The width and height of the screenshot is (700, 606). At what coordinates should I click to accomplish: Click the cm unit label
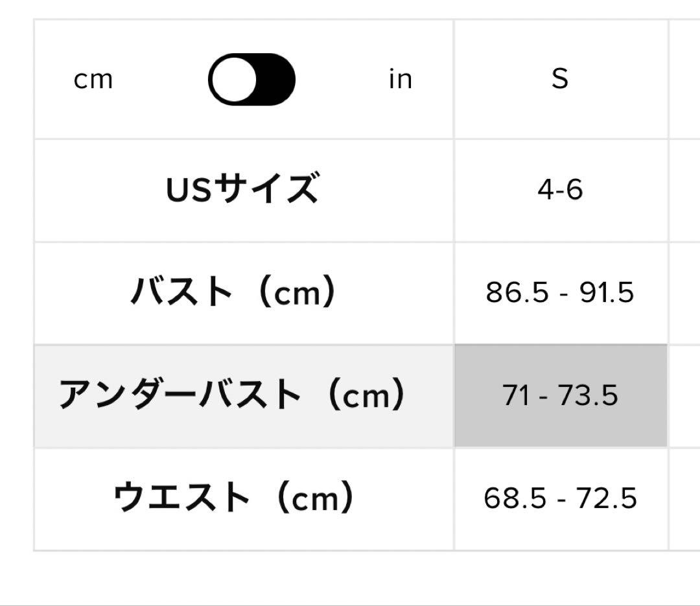point(95,79)
